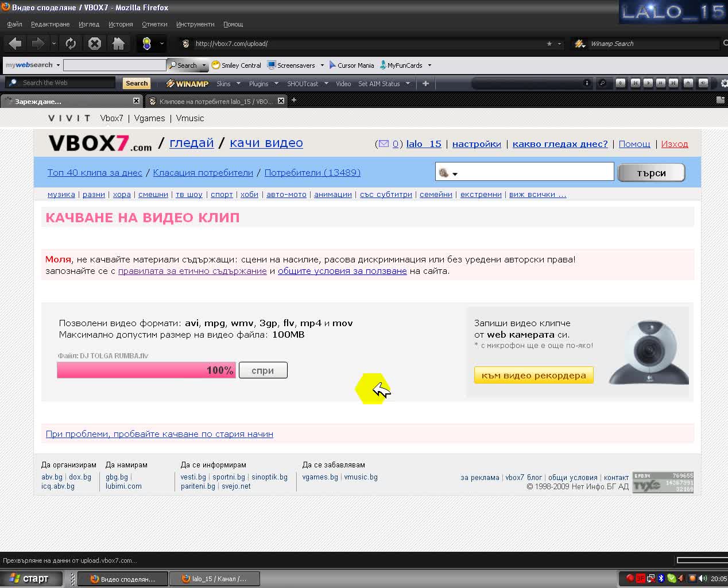Open the Топ 40 клипа за днес link
The image size is (728, 588).
click(x=95, y=173)
